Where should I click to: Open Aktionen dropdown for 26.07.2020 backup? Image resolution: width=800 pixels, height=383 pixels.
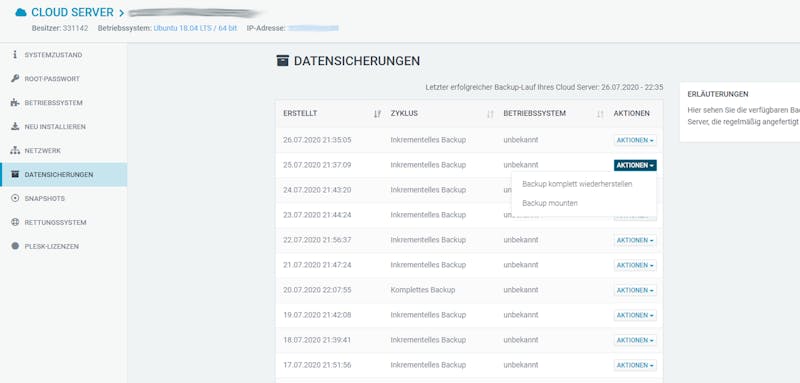click(x=635, y=140)
